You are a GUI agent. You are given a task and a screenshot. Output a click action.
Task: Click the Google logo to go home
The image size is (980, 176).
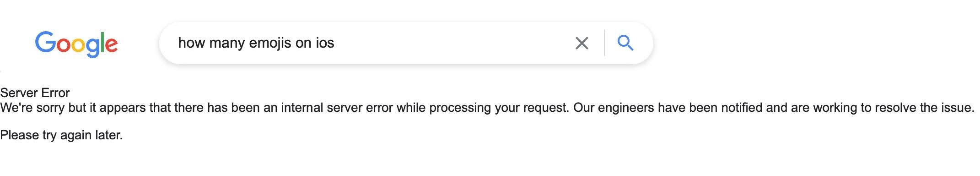[76, 44]
